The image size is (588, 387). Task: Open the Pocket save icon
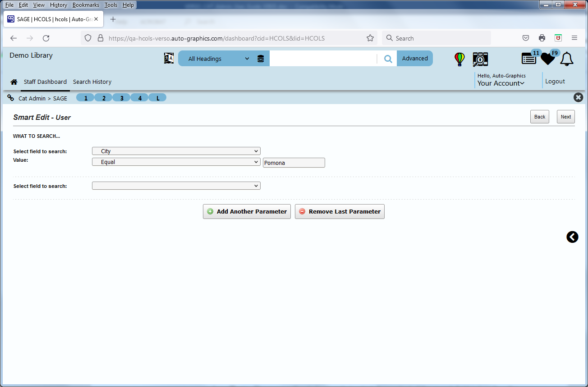pyautogui.click(x=526, y=38)
